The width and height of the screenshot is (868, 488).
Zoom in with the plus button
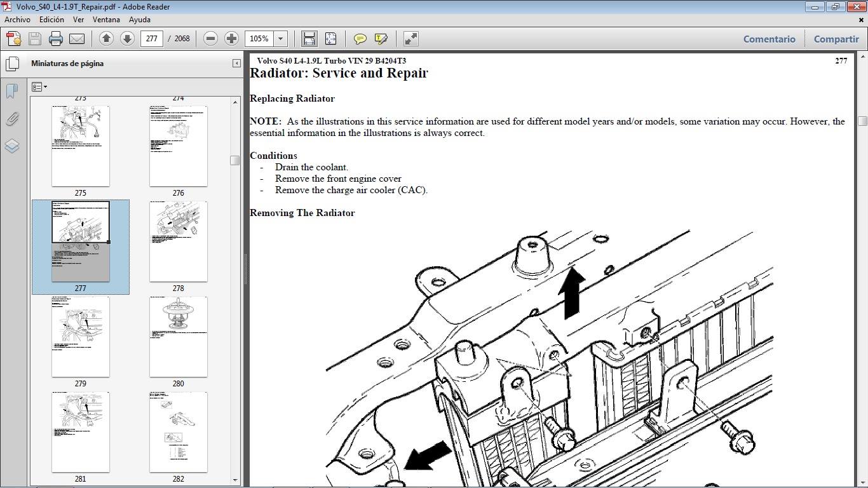231,39
